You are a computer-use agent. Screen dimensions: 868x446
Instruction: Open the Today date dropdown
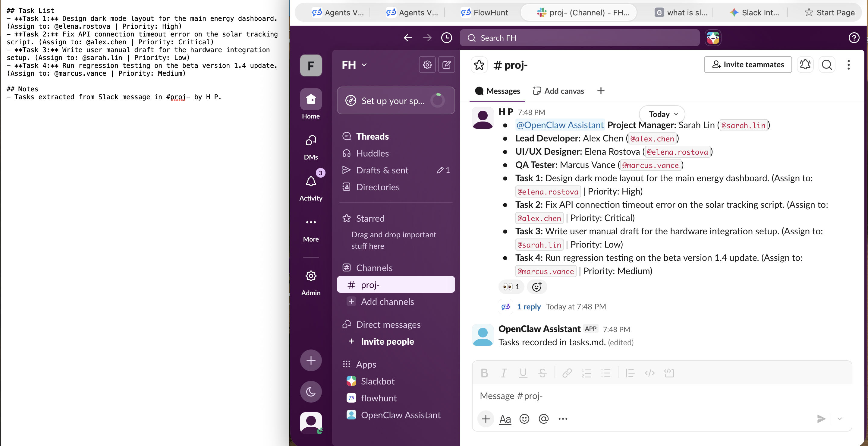click(x=662, y=114)
